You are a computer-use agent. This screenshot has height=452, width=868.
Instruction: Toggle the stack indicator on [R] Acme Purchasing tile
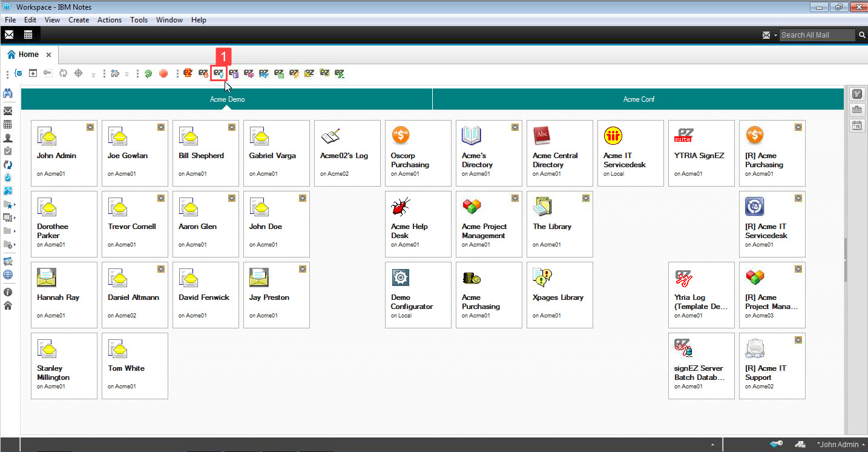(798, 127)
